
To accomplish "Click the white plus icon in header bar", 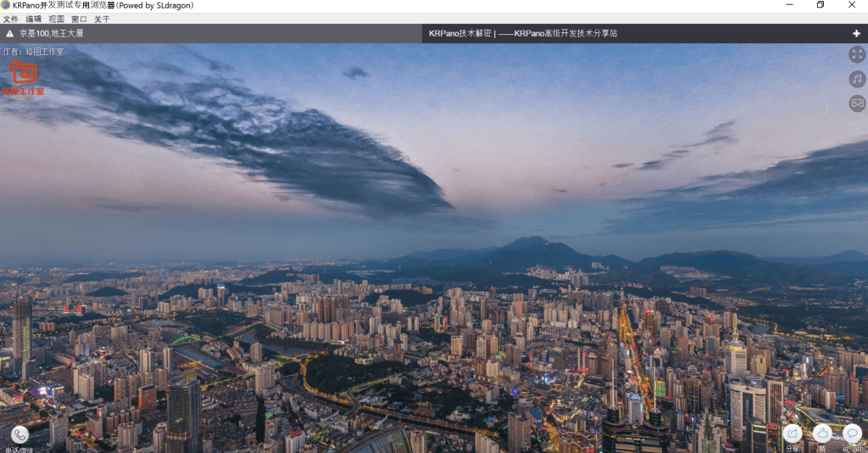I will point(856,34).
